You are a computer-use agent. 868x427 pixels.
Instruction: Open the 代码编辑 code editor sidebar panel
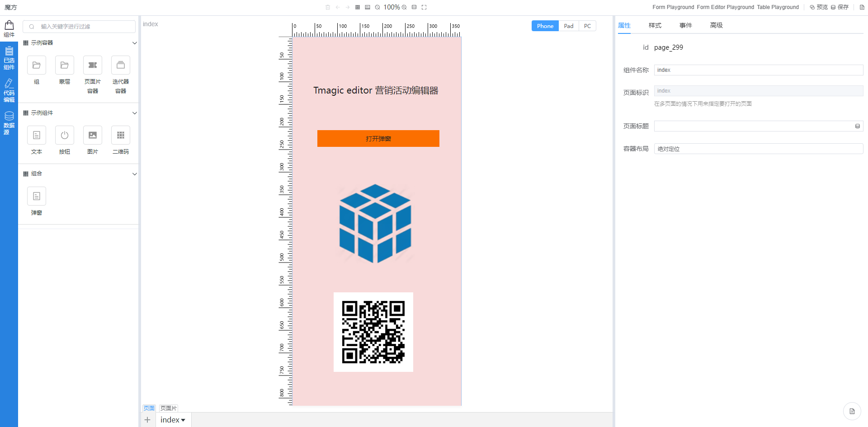[x=9, y=90]
